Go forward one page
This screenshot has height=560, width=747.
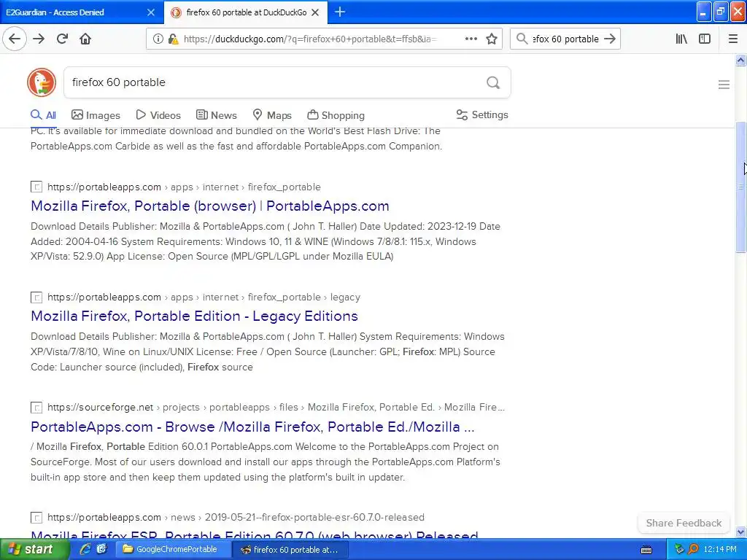point(39,39)
